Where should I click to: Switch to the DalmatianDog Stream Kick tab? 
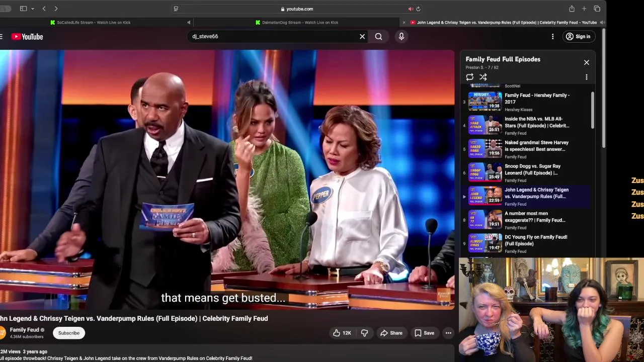[300, 22]
